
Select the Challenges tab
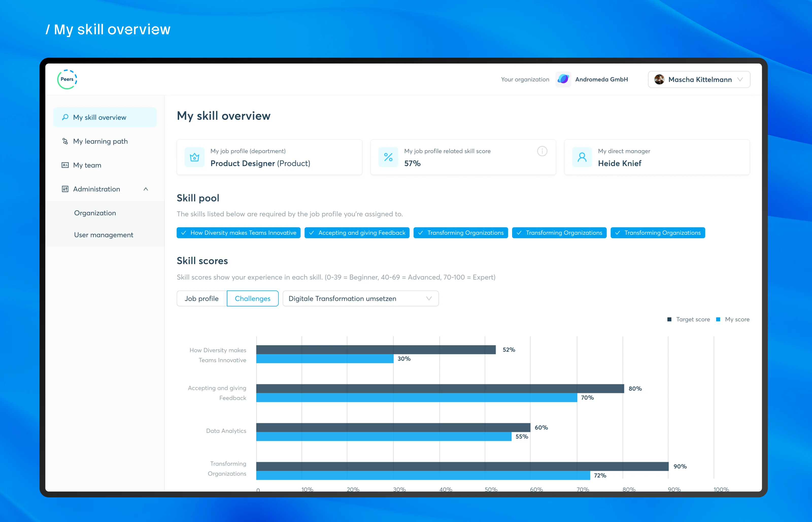252,299
